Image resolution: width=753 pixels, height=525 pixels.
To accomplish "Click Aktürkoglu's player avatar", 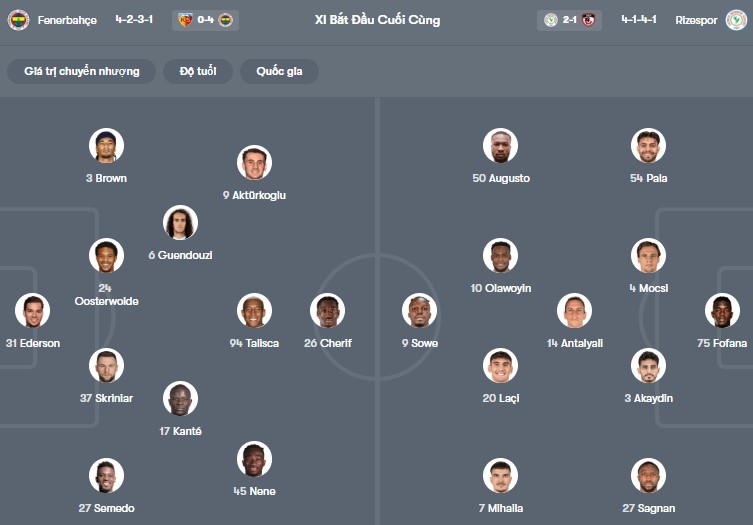I will [254, 163].
